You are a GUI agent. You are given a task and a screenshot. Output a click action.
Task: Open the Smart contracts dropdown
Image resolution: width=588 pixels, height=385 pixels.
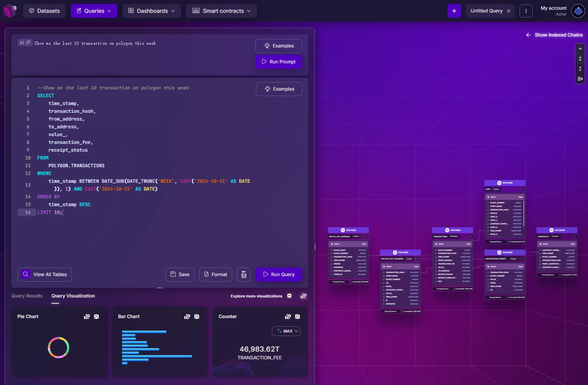coord(221,11)
